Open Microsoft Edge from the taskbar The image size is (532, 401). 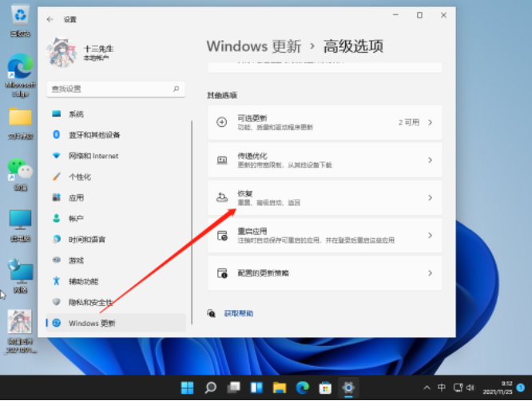click(x=303, y=388)
